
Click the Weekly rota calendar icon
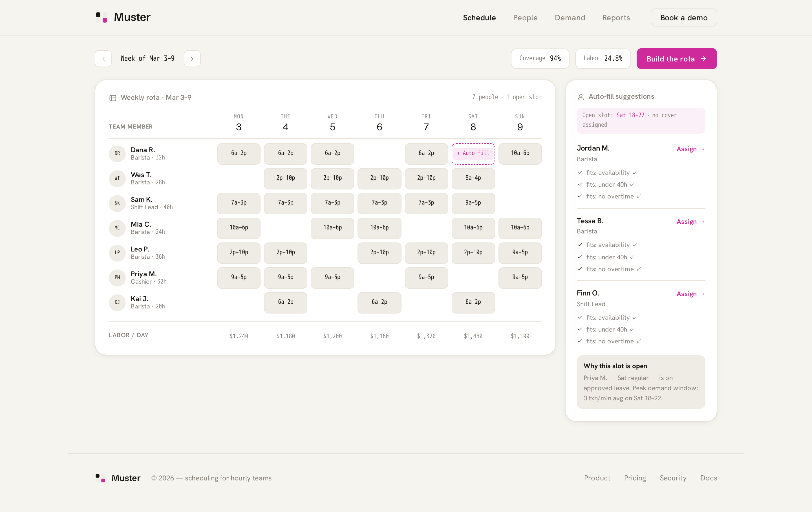112,98
